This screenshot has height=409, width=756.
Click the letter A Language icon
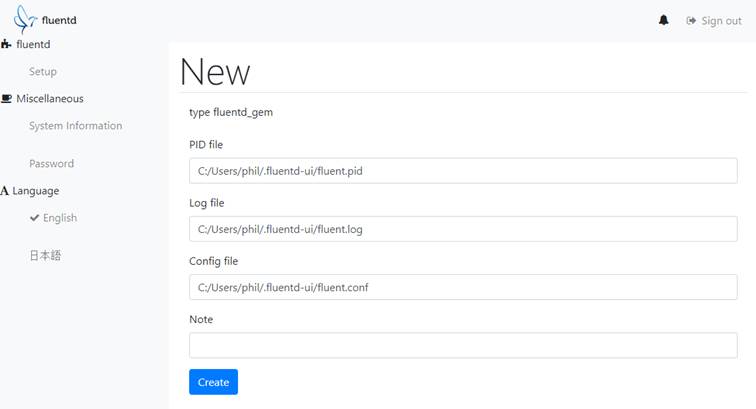pyautogui.click(x=6, y=191)
